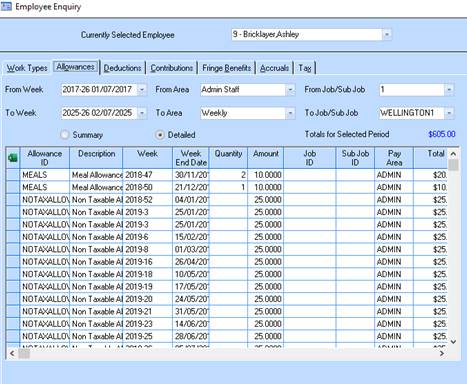
Task: Click the $605.00 totals value
Action: pyautogui.click(x=442, y=134)
